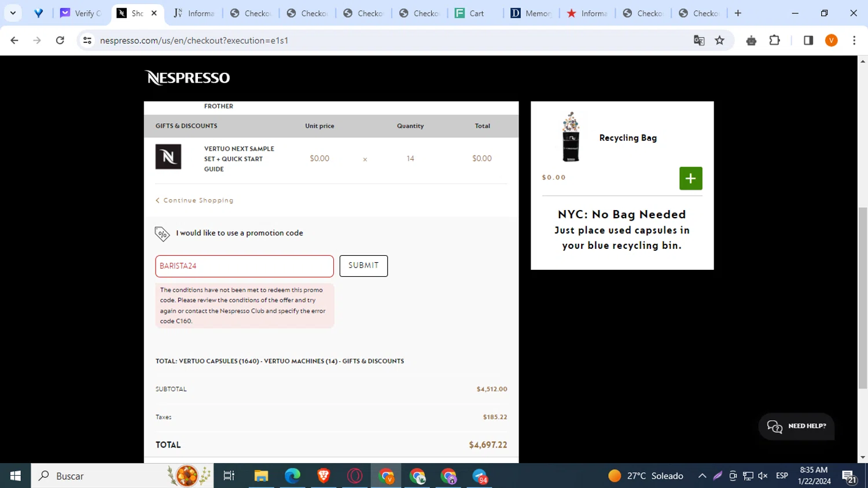Open the Chrome profile avatar

[832, 41]
